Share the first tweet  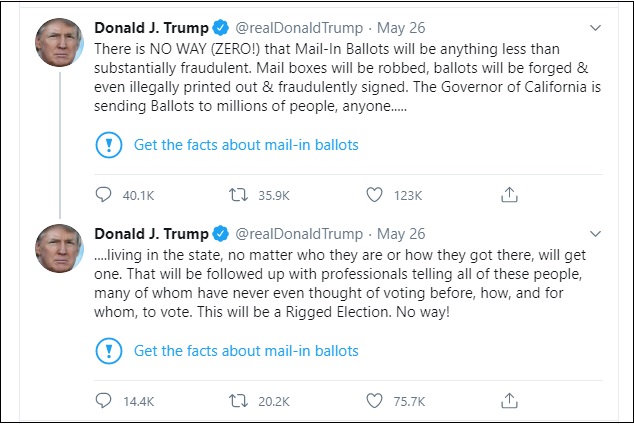point(509,195)
